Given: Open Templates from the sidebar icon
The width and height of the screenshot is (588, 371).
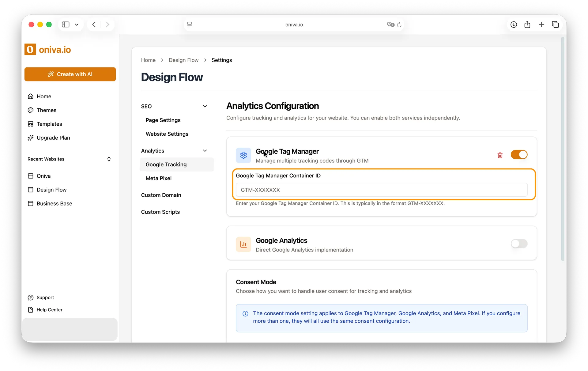Looking at the screenshot, I should pos(31,124).
